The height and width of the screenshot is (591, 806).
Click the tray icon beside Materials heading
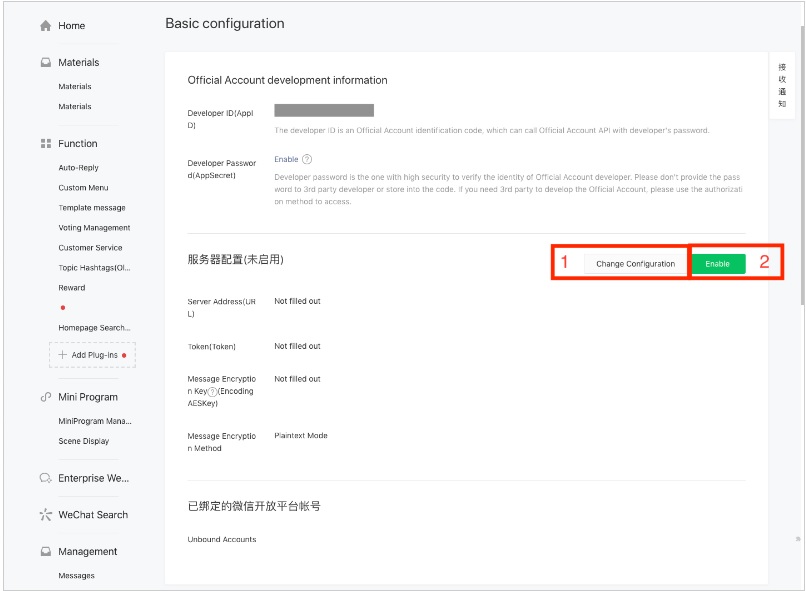point(45,62)
